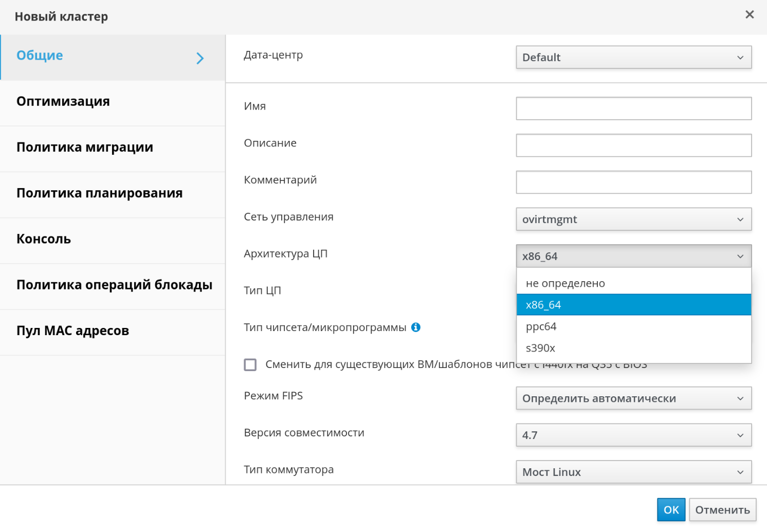The image size is (767, 532).
Task: Select the не определено option
Action: pos(565,284)
